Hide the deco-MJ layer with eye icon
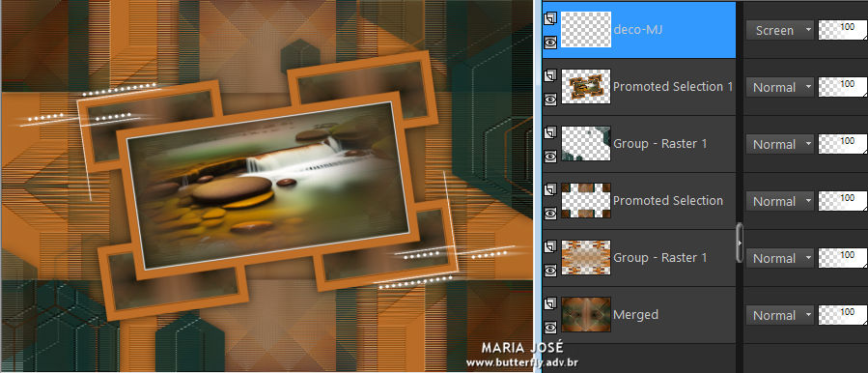The image size is (868, 373). 549,43
